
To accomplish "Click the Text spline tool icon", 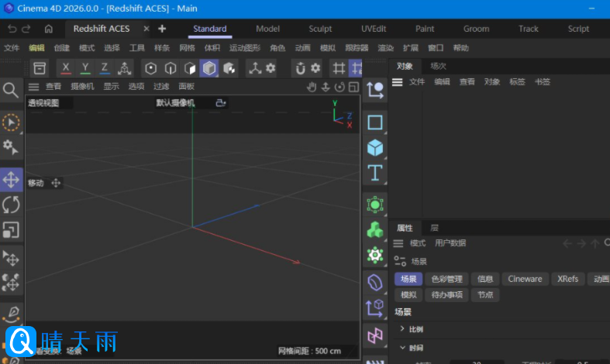I will pyautogui.click(x=375, y=172).
